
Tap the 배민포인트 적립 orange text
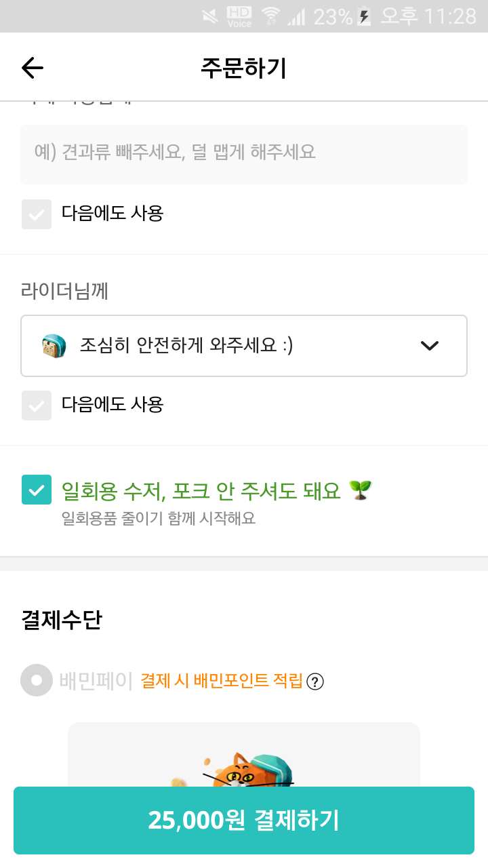pyautogui.click(x=222, y=681)
